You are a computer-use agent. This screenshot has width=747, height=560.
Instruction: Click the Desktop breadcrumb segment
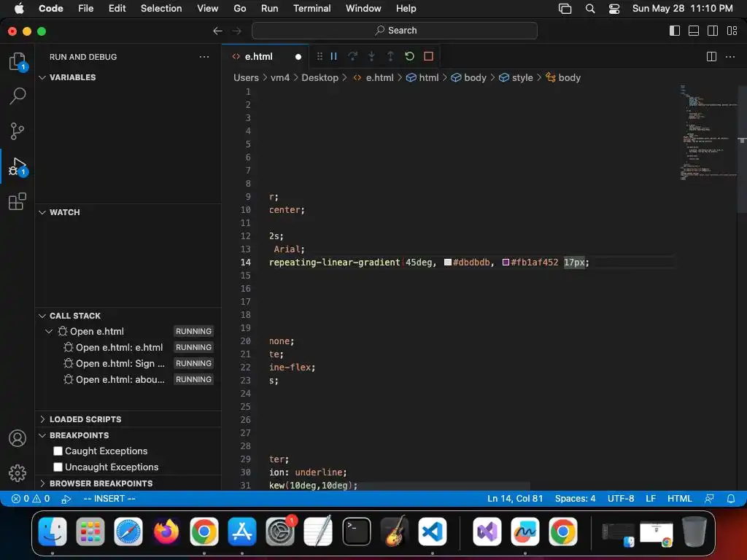[x=320, y=77]
